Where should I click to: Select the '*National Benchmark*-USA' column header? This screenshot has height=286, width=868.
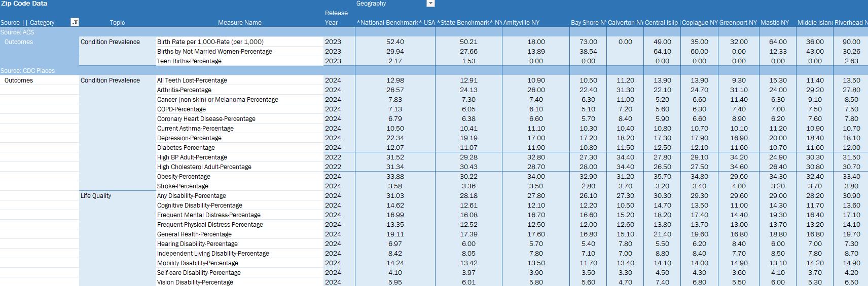395,23
